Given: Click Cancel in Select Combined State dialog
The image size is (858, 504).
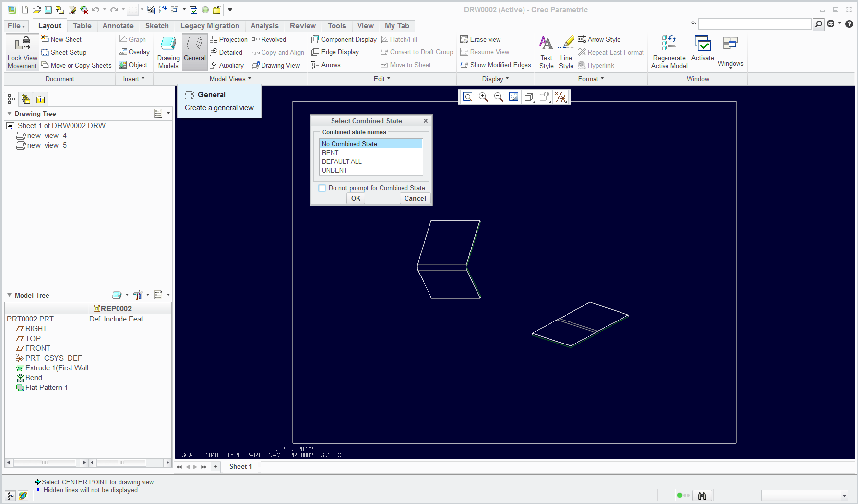Looking at the screenshot, I should (415, 198).
